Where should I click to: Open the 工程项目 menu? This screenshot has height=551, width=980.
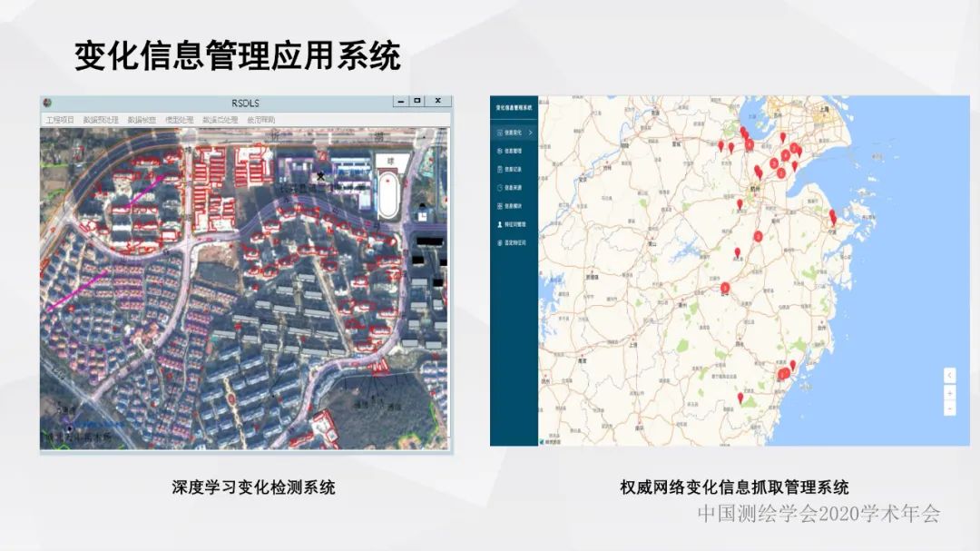pos(55,118)
